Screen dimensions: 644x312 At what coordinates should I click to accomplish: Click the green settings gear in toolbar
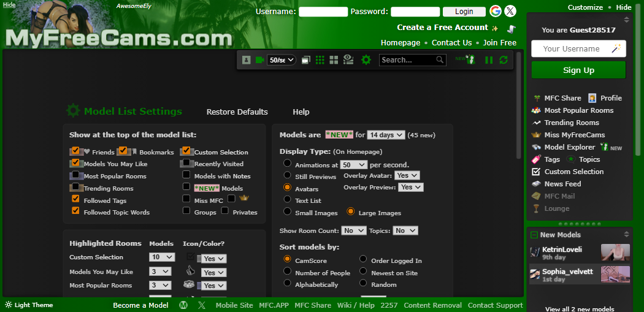(x=366, y=60)
